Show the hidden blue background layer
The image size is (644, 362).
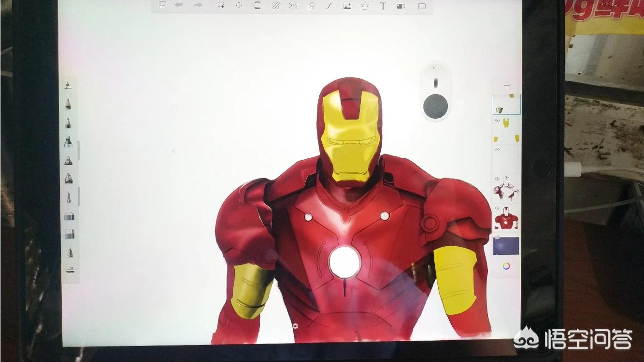click(x=497, y=237)
